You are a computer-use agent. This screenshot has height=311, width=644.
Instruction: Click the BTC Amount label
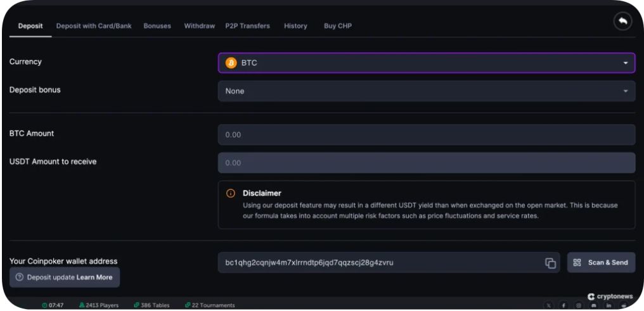(x=32, y=134)
